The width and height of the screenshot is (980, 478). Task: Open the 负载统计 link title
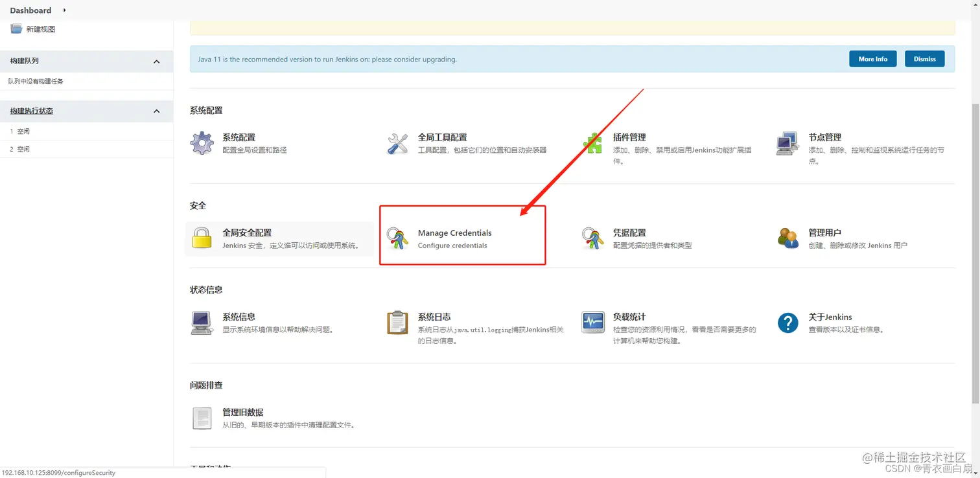629,317
